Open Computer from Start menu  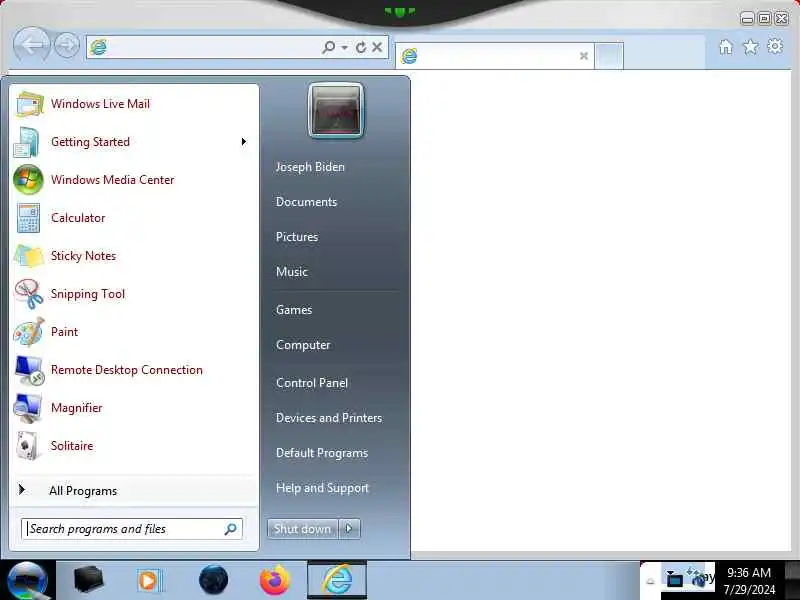303,345
